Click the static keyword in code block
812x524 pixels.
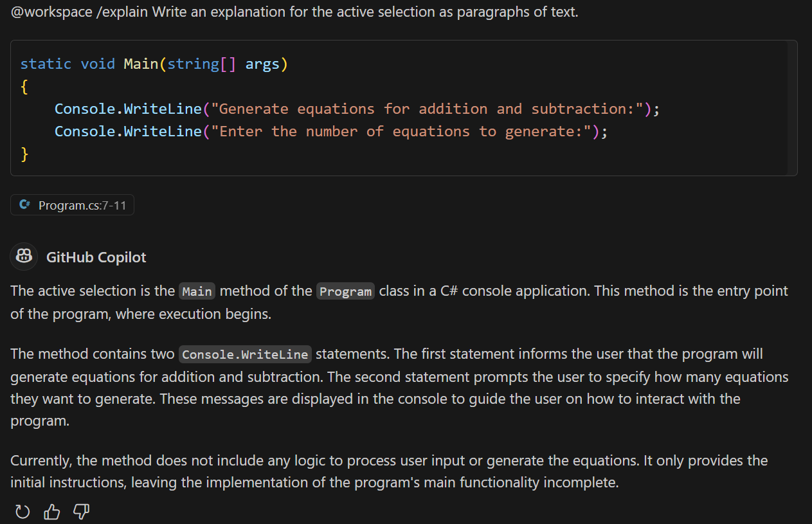click(x=46, y=64)
